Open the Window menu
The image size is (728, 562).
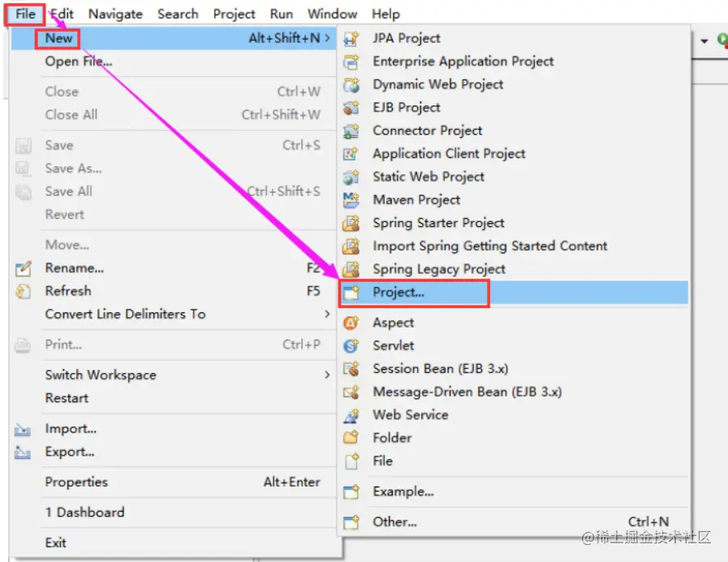[333, 14]
